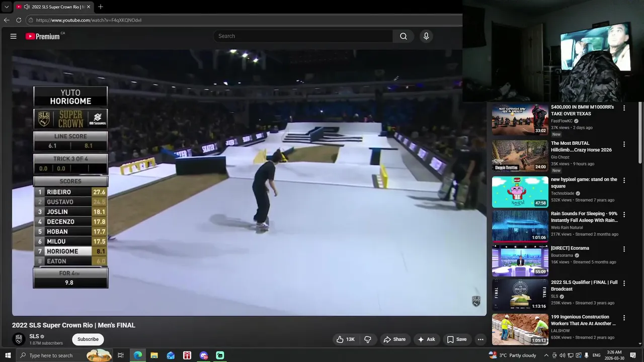Share the video
This screenshot has height=362, width=644.
[394, 339]
